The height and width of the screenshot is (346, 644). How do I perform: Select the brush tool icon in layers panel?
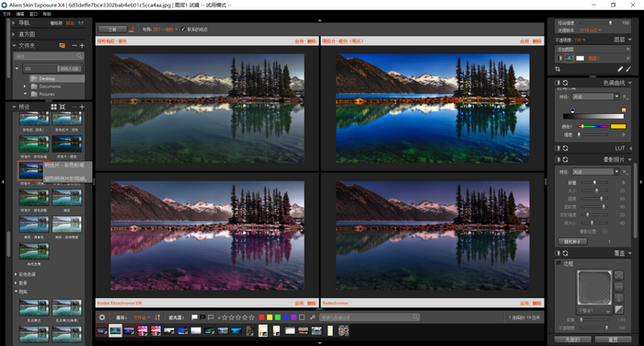coord(628,69)
